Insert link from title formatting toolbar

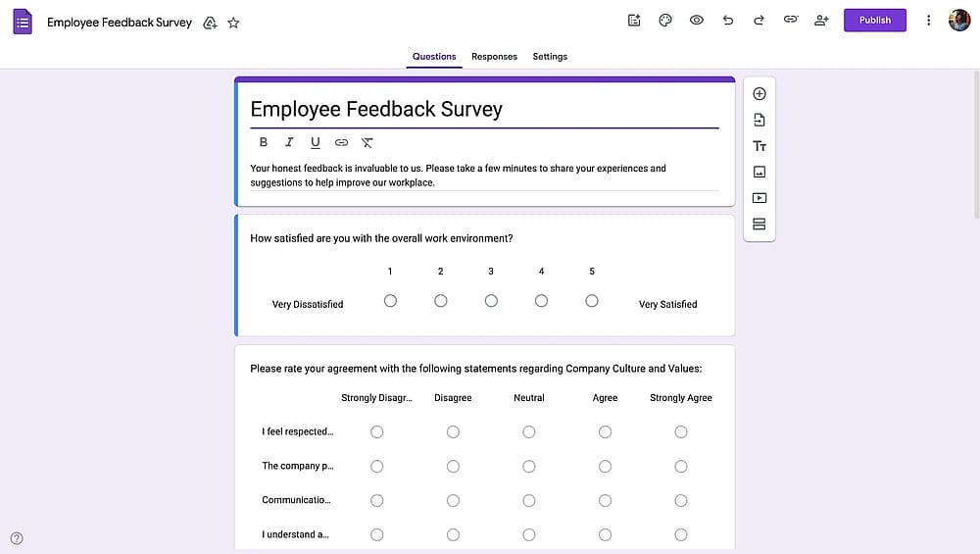[341, 142]
